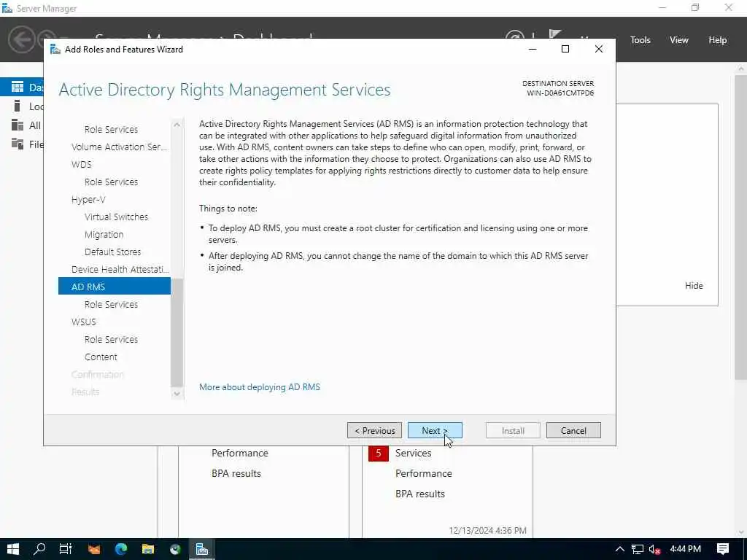Click the All Servers icon in sidebar
747x560 pixels.
[x=18, y=125]
